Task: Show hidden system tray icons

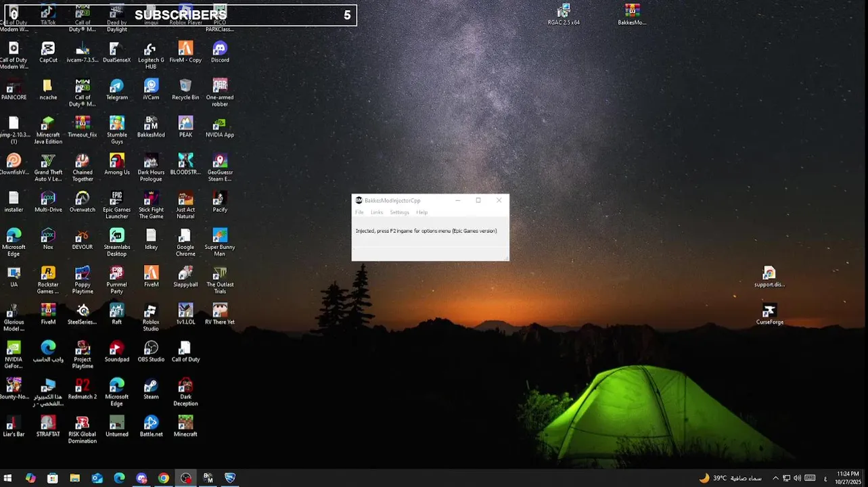Action: tap(775, 478)
